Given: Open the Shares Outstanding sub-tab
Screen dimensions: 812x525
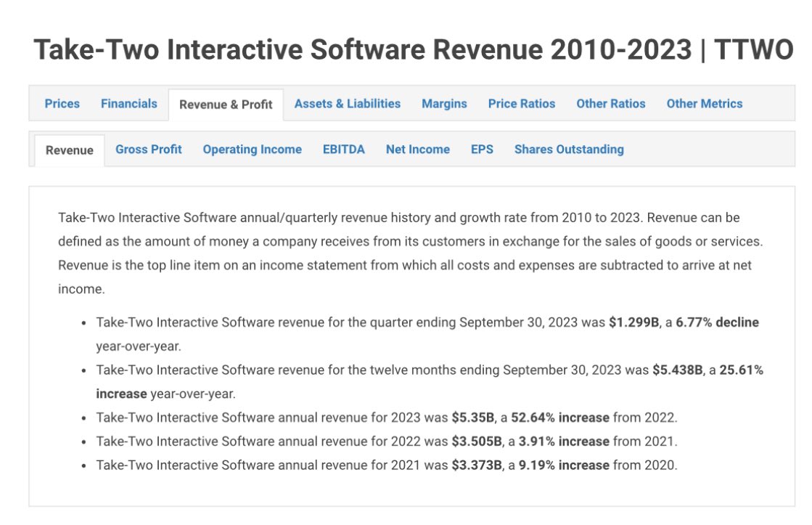Looking at the screenshot, I should tap(569, 150).
